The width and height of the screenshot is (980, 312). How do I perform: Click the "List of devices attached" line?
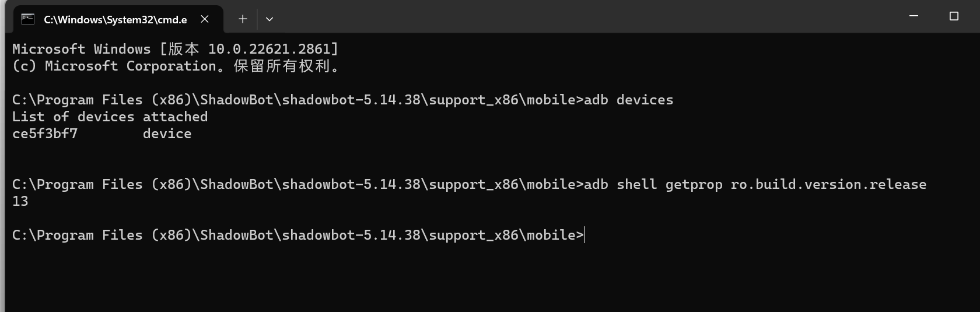110,117
